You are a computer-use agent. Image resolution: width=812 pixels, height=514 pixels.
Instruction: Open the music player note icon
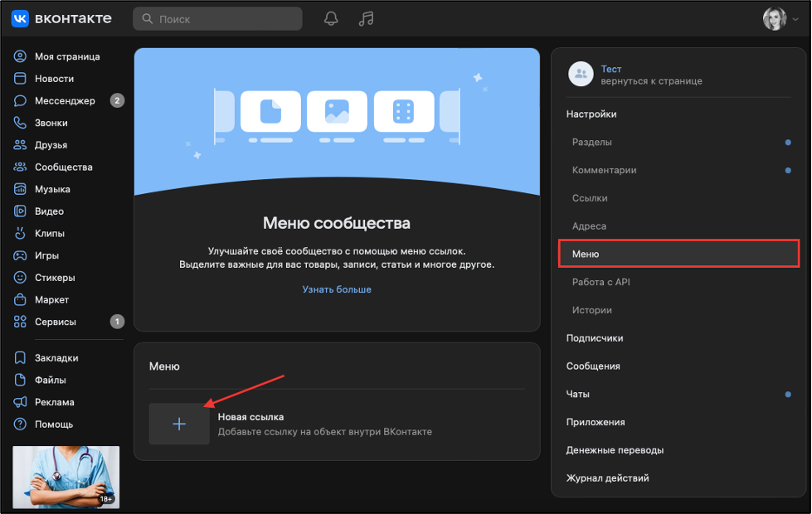[x=366, y=18]
